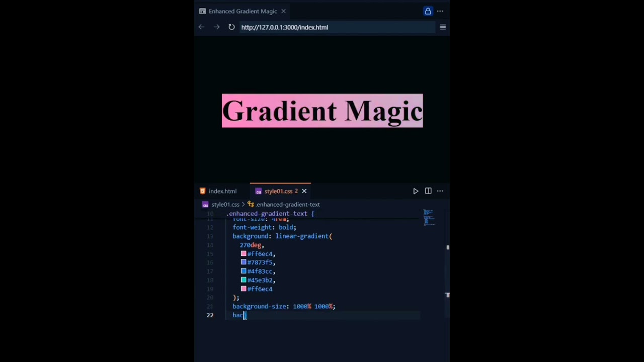Select the Enhanced Gradient Magic tab
644x362 pixels.
243,11
